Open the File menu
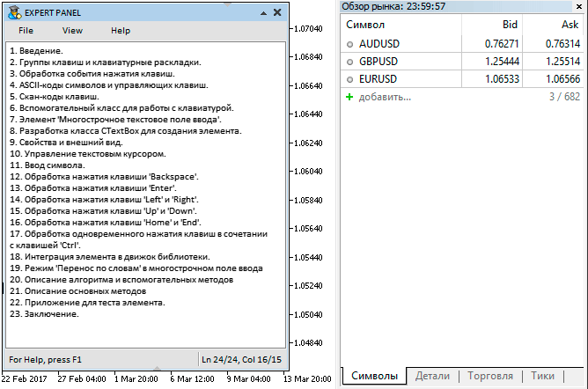Image resolution: width=588 pixels, height=389 pixels. pyautogui.click(x=26, y=31)
